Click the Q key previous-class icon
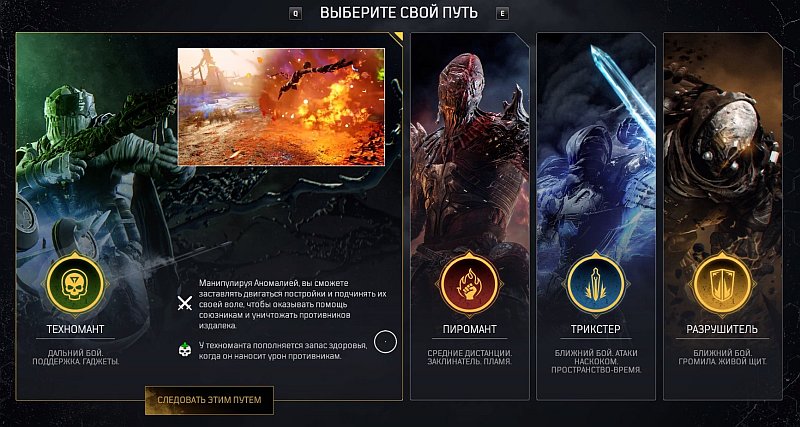This screenshot has height=427, width=800. (x=295, y=14)
